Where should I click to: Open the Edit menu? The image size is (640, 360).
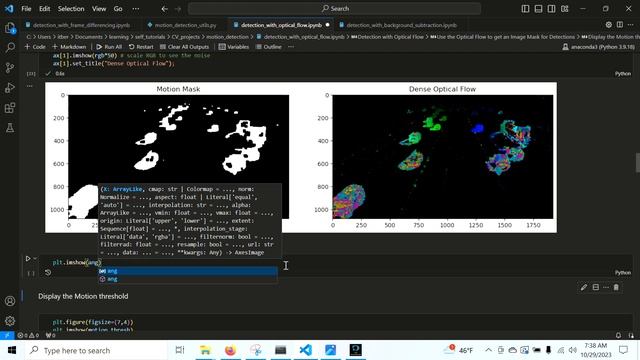44,9
